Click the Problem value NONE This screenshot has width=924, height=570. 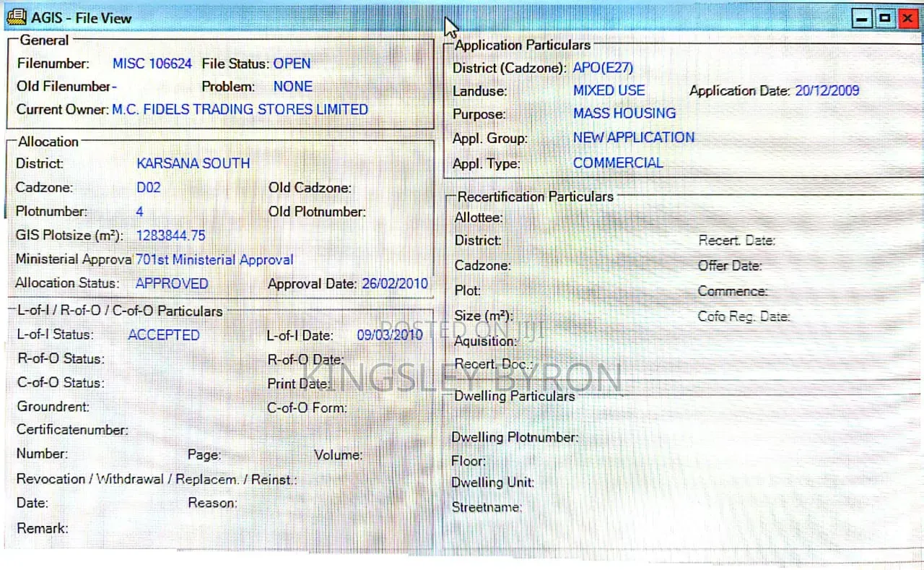[x=293, y=86]
